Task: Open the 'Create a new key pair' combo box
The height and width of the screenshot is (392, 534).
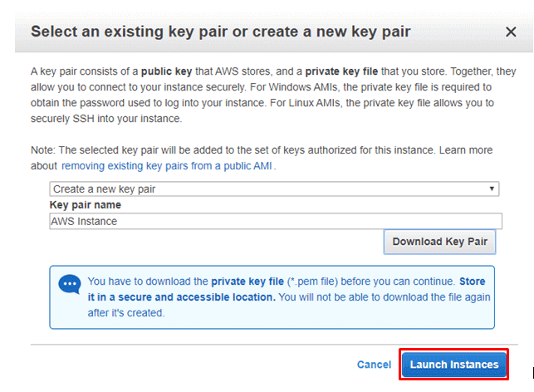Action: (x=274, y=189)
